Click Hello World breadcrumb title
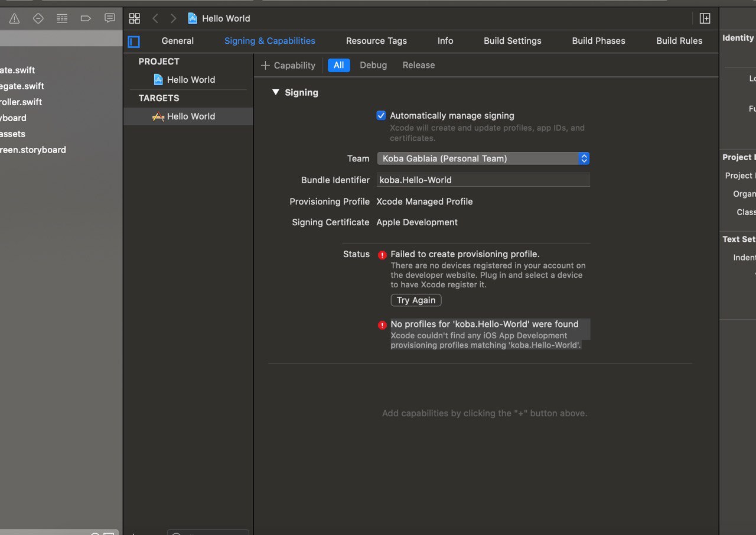 click(226, 18)
